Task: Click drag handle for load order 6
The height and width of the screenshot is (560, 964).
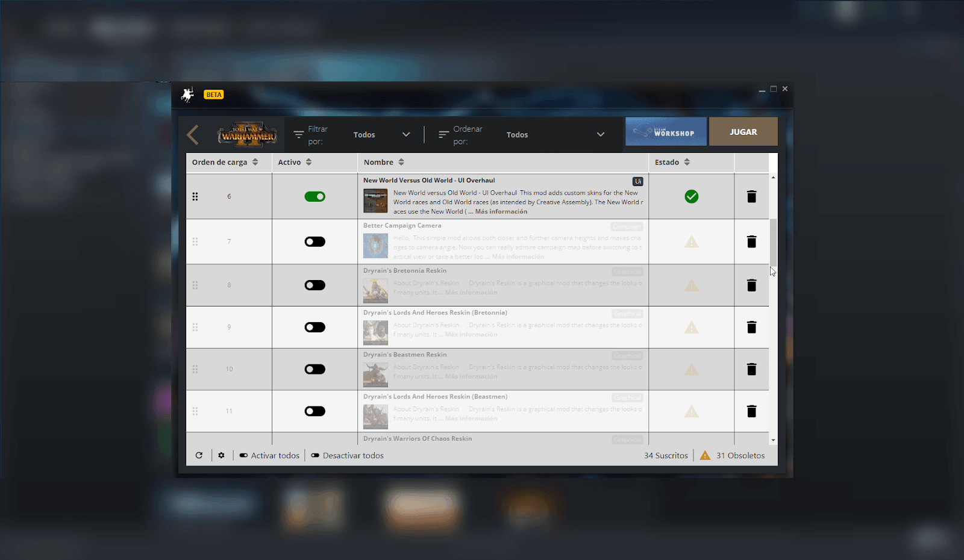Action: [195, 196]
